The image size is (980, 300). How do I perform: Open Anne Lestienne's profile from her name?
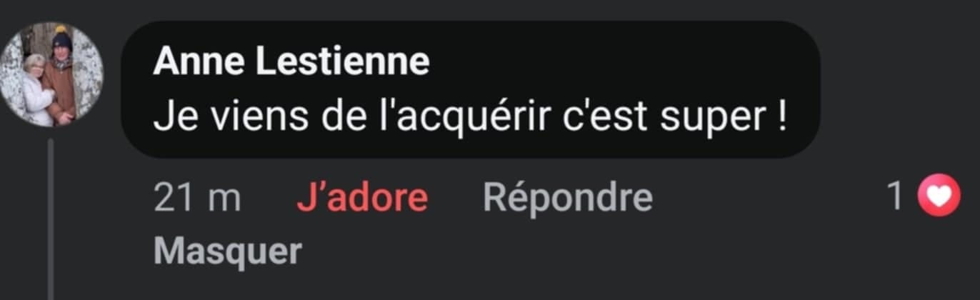[291, 62]
